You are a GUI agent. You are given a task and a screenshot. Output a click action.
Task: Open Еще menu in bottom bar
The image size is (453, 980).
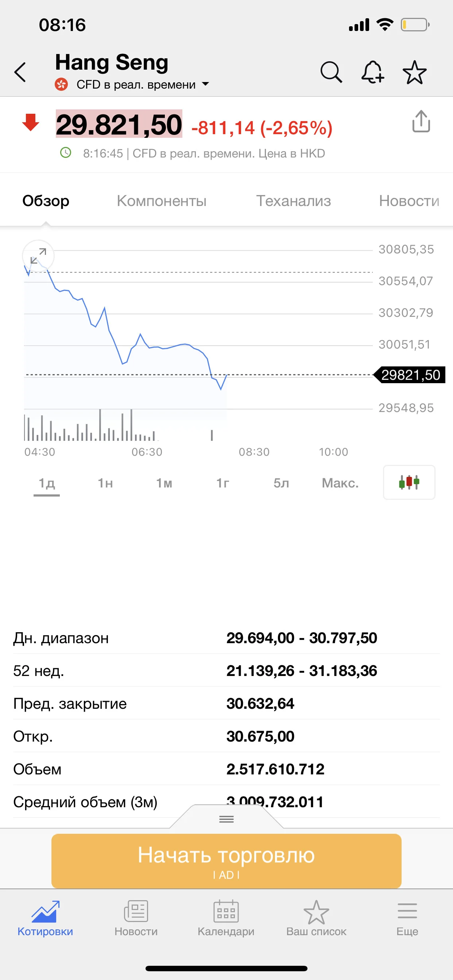[407, 918]
